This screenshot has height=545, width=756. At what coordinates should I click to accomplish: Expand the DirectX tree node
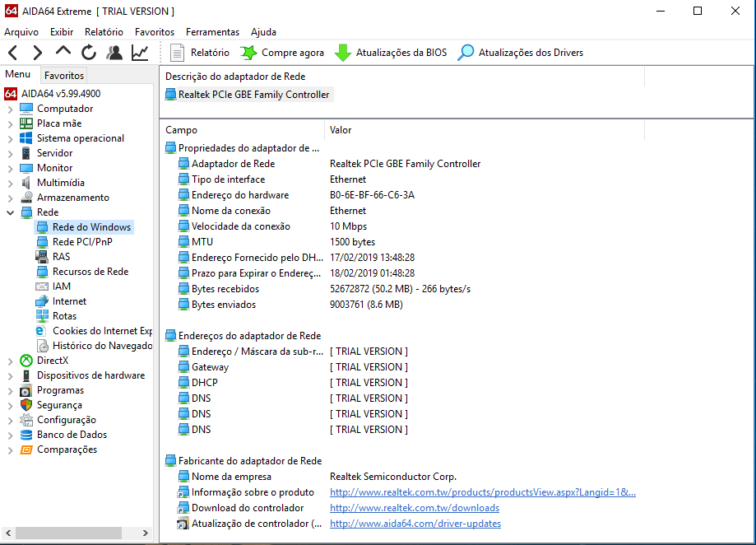pyautogui.click(x=10, y=361)
